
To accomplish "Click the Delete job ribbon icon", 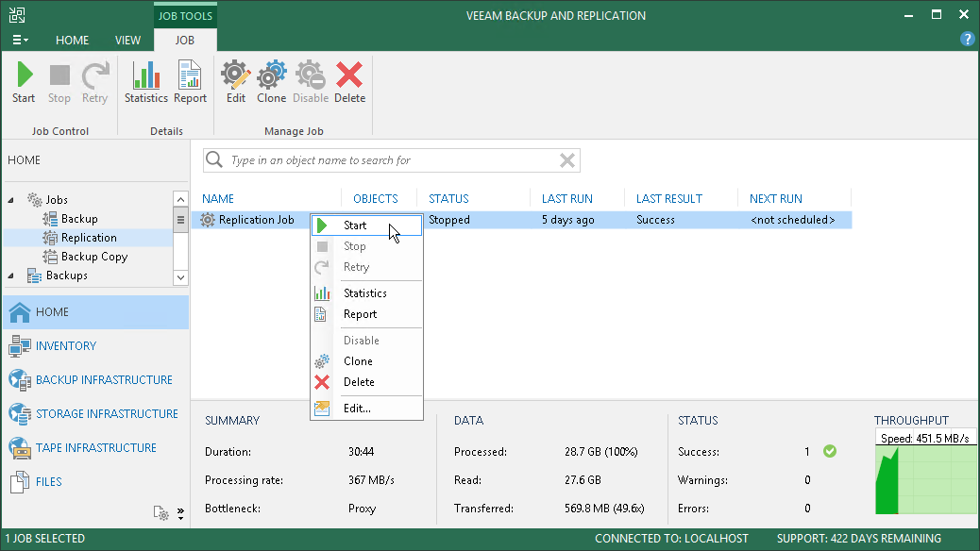I will coord(349,82).
